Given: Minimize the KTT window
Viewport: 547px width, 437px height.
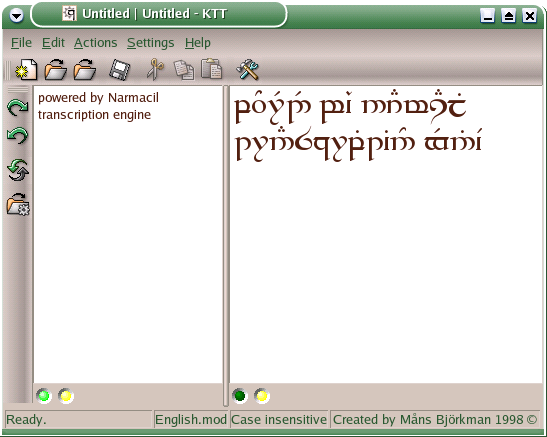Looking at the screenshot, I should click(487, 16).
